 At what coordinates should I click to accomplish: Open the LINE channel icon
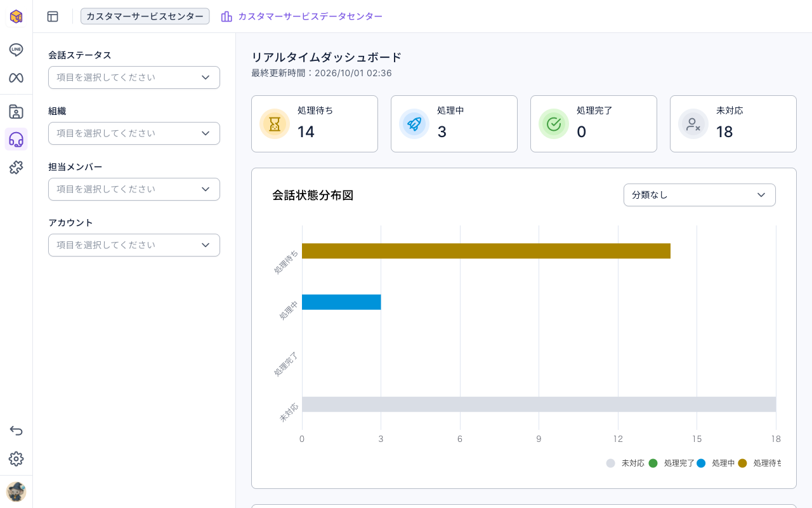pyautogui.click(x=16, y=50)
